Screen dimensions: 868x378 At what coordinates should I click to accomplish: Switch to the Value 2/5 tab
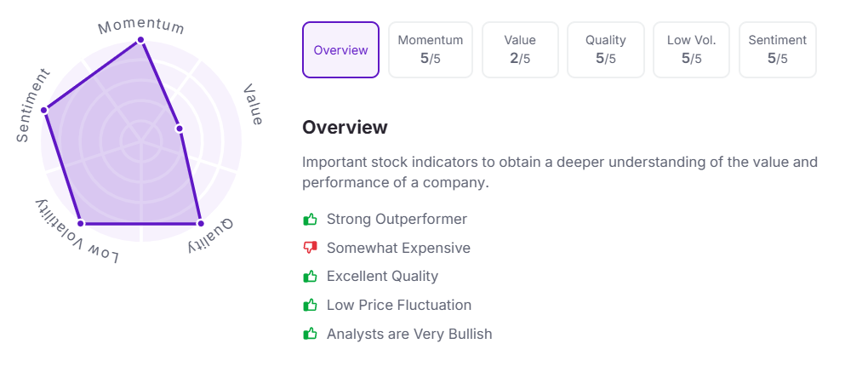tap(520, 50)
